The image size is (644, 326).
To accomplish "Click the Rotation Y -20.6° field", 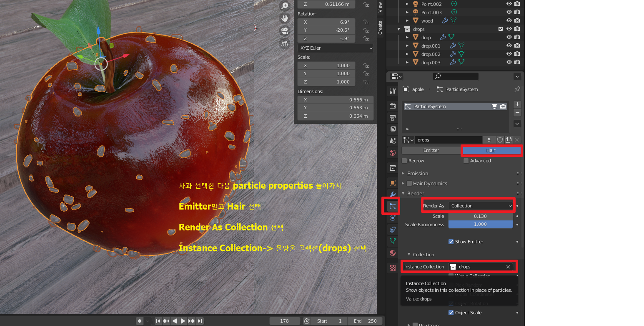I will pyautogui.click(x=326, y=30).
